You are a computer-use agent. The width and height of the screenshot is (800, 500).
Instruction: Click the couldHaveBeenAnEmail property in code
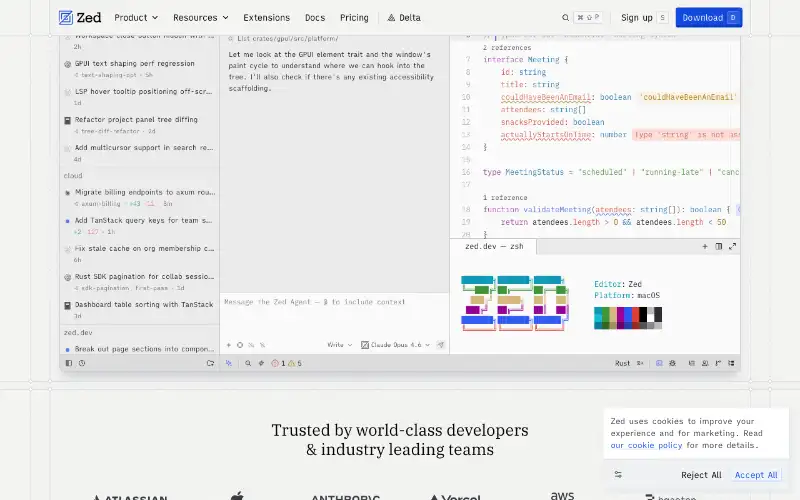coord(545,97)
